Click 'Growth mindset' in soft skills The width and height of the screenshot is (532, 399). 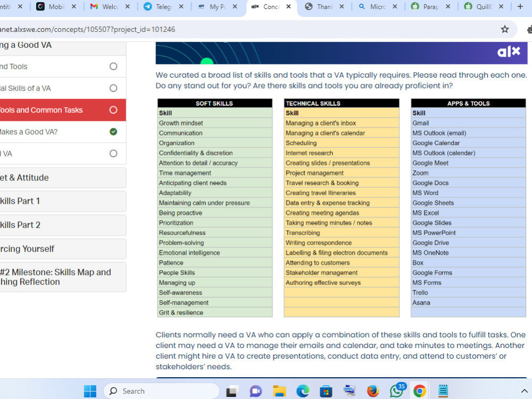pos(181,123)
